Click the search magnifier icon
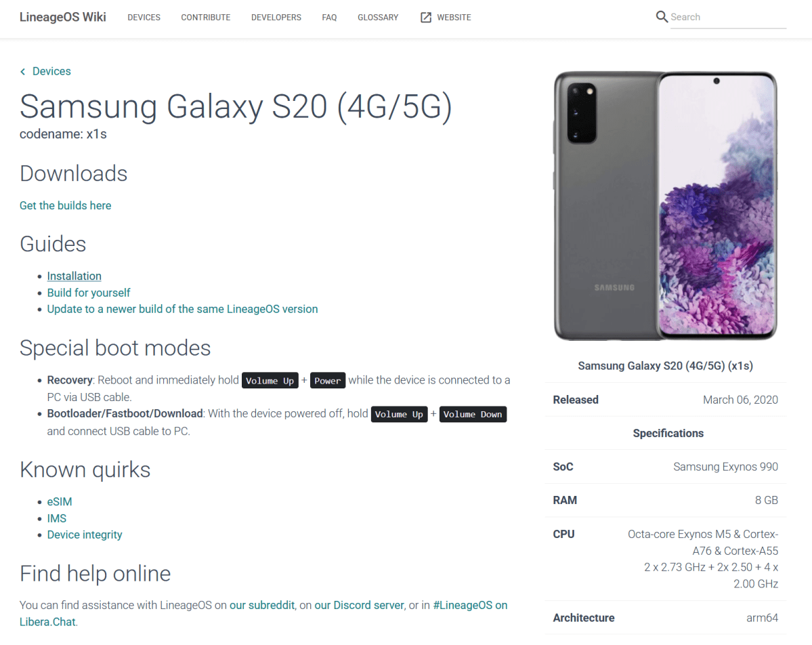Image resolution: width=812 pixels, height=645 pixels. click(x=662, y=16)
